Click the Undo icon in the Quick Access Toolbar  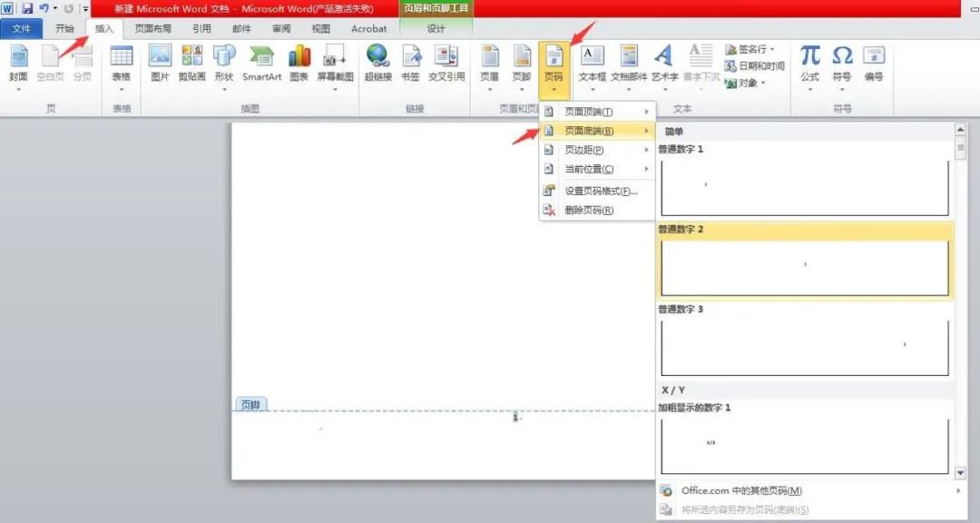pos(44,9)
